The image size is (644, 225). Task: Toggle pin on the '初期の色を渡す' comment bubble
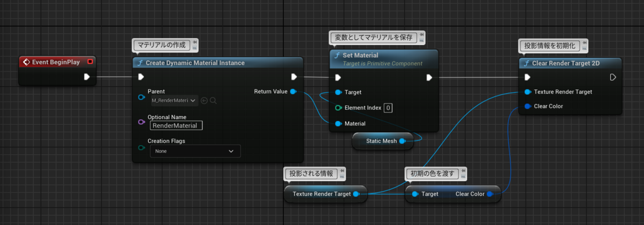click(x=464, y=170)
